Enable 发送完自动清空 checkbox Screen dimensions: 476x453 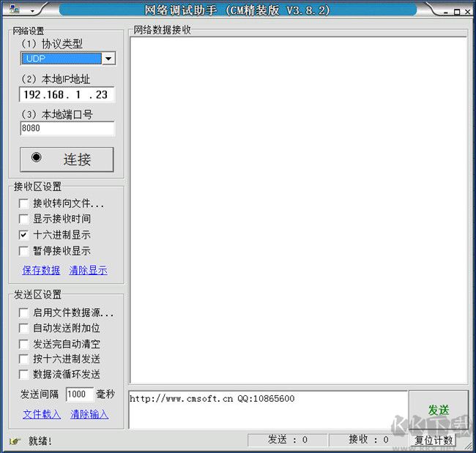point(23,344)
